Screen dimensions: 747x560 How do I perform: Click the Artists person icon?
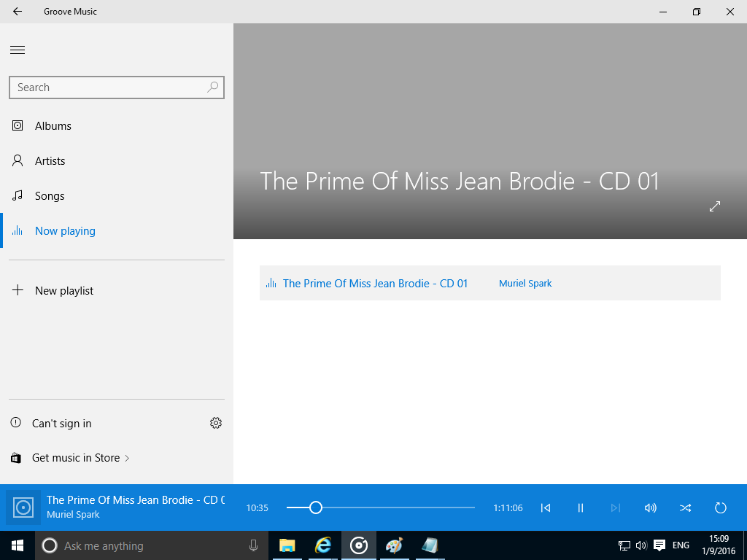point(18,160)
